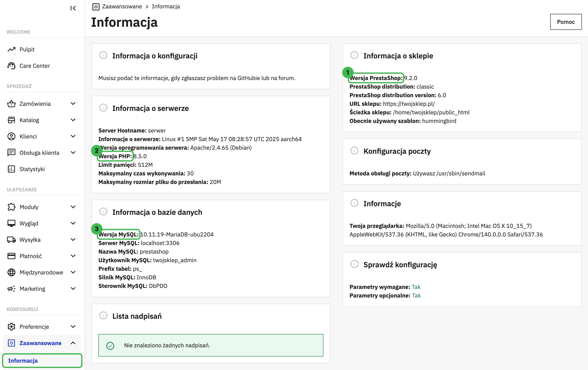Click the MySQL version 10.11.19-MariaDB-ubu2204
588x370 pixels.
coord(177,234)
